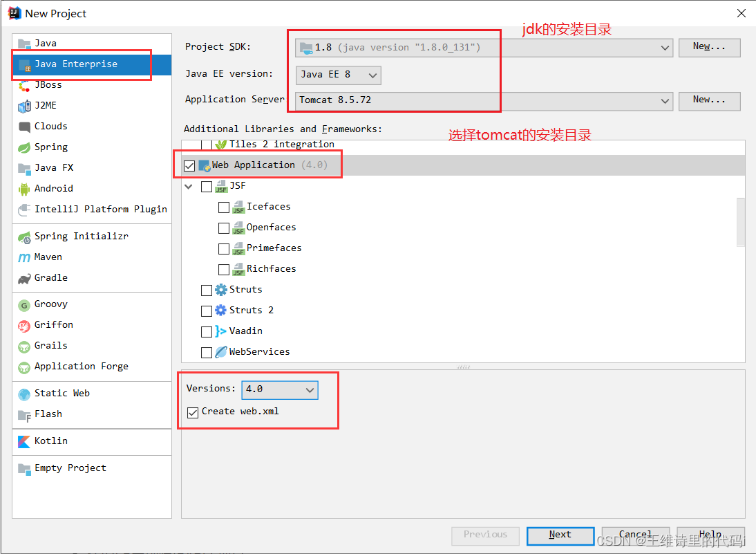Check the Primefaces checkbox
Screen dimensions: 756x554
(224, 248)
